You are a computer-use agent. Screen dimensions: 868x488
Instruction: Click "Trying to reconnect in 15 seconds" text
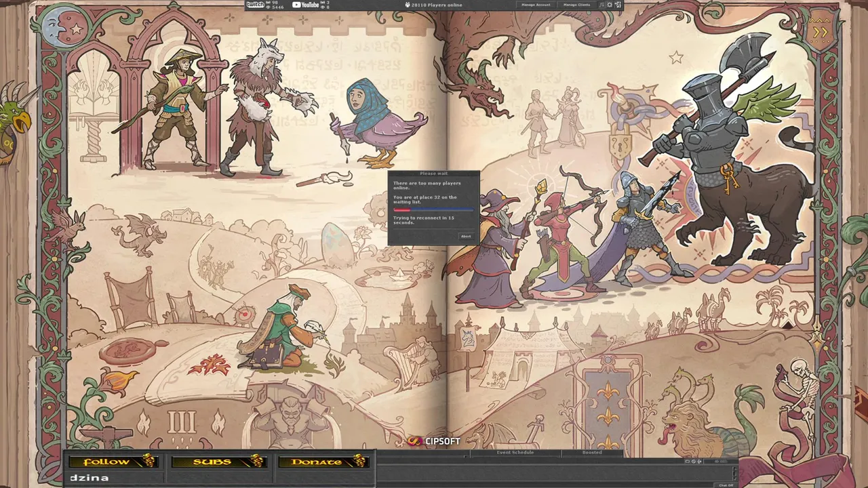pos(424,220)
